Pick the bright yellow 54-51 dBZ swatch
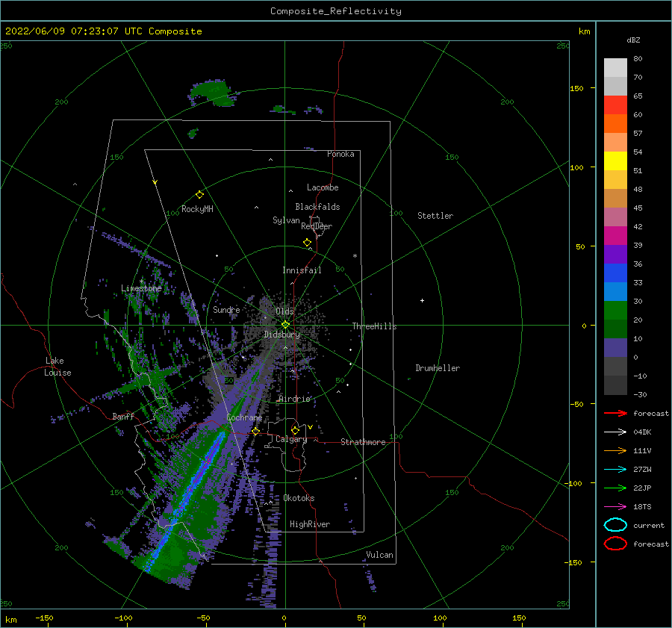The height and width of the screenshot is (628, 672). [615, 161]
